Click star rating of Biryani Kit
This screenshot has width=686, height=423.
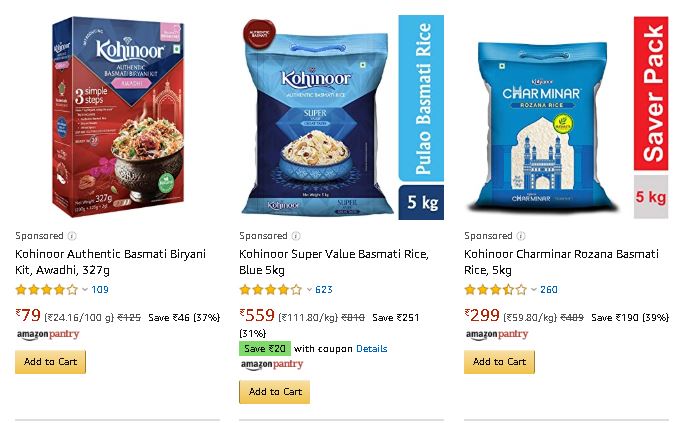tap(47, 290)
